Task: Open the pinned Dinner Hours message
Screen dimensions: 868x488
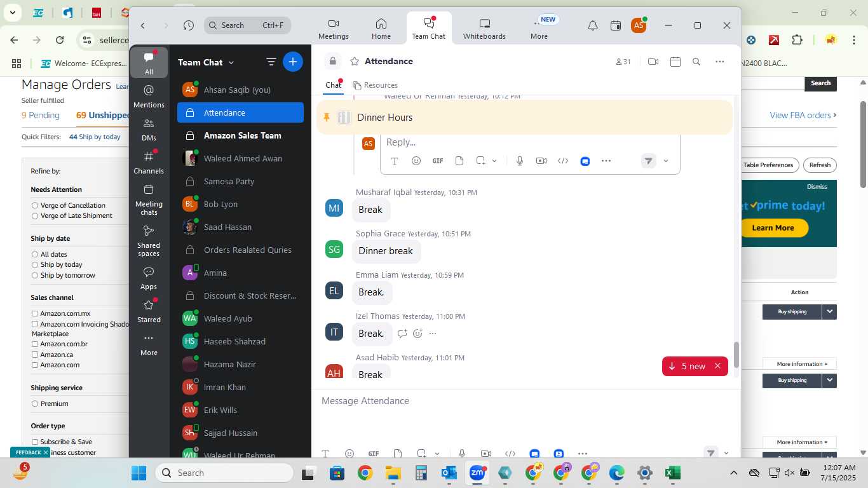Action: pyautogui.click(x=524, y=118)
